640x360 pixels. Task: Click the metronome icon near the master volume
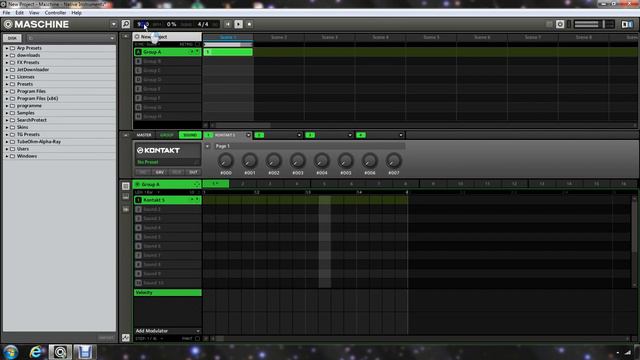(x=560, y=24)
